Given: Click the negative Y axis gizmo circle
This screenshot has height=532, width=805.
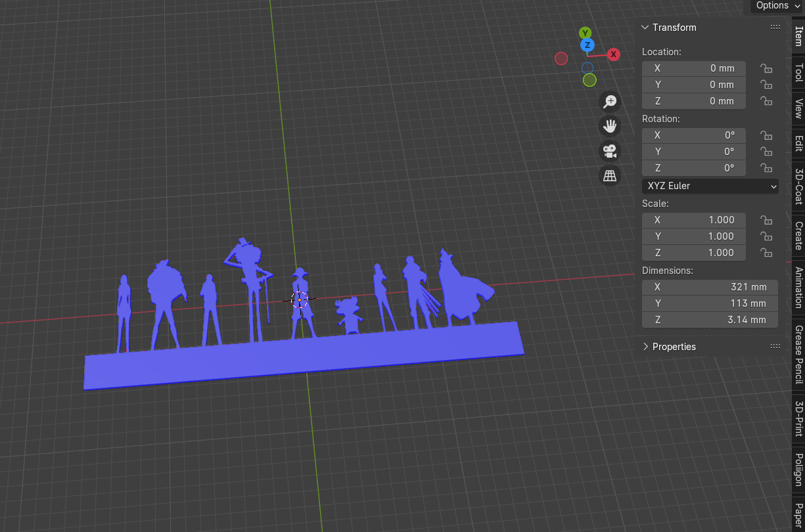Looking at the screenshot, I should tap(589, 80).
